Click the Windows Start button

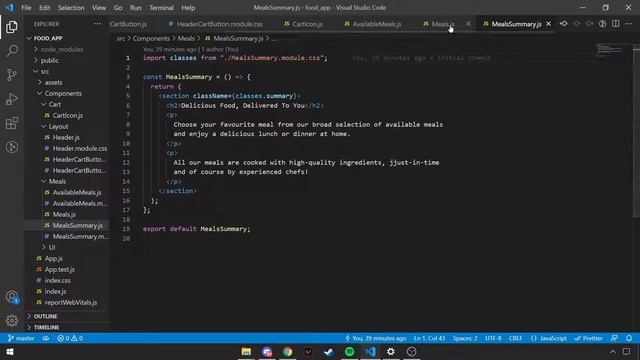click(x=10, y=351)
